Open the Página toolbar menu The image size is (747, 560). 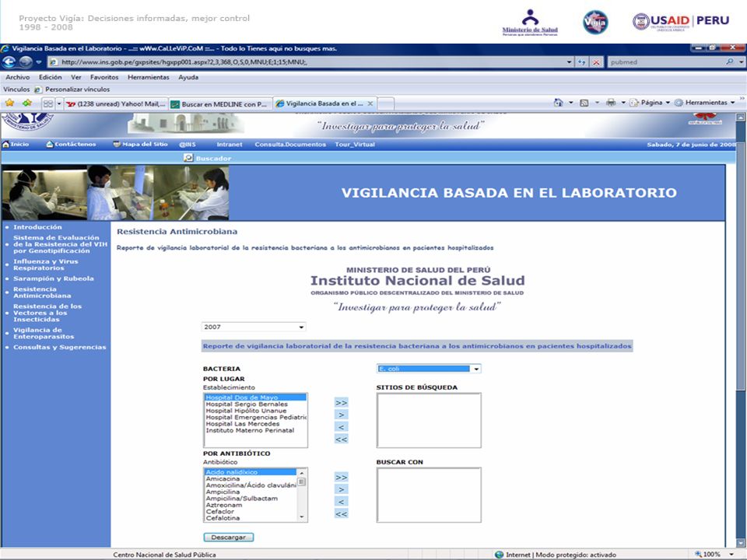(x=650, y=103)
